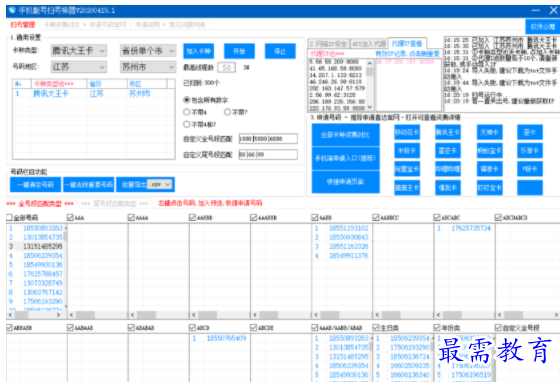Click the 腾讯王卡 apply button

point(448,132)
